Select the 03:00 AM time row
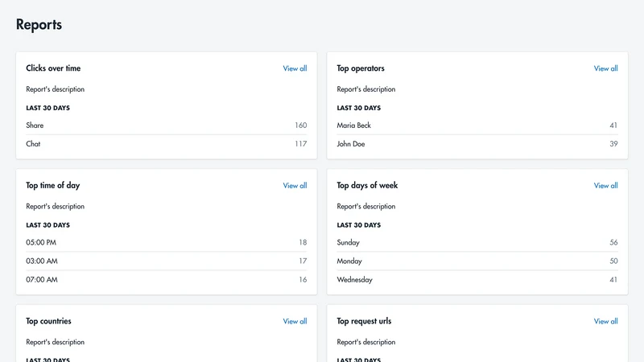This screenshot has height=362, width=644. click(167, 261)
